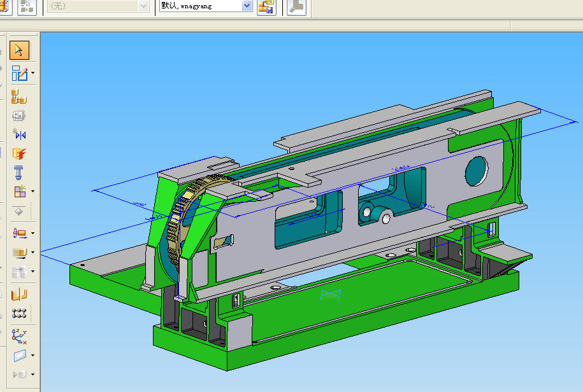583x392 pixels.
Task: Open the disabled move components flyout arrow
Action: pyautogui.click(x=32, y=271)
